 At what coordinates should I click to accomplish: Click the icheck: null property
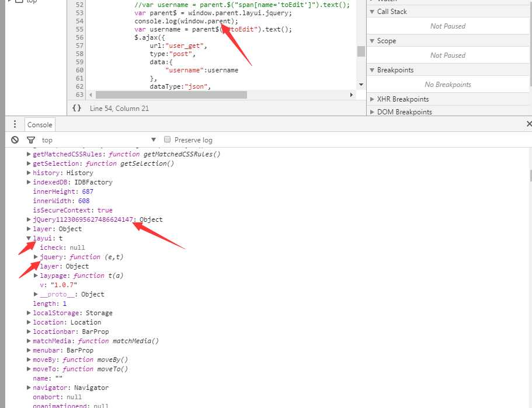(62, 247)
